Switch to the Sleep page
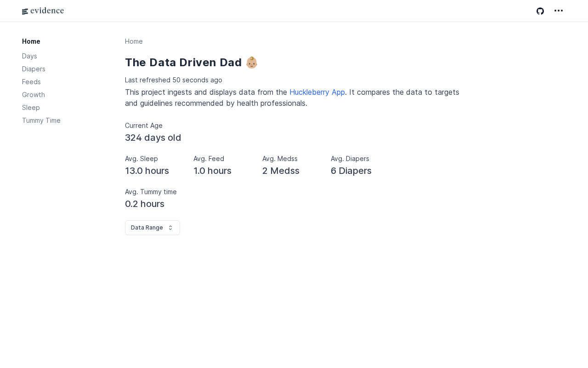The image size is (588, 368). point(31,108)
